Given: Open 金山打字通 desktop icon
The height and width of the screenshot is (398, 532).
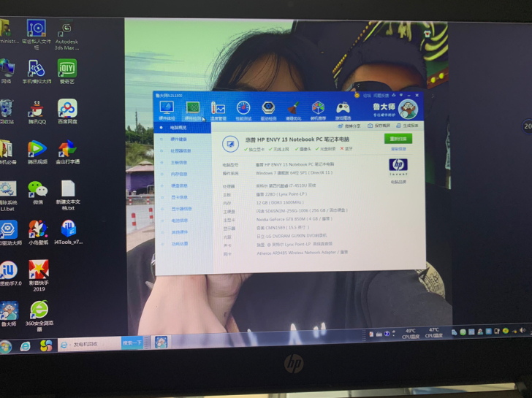Looking at the screenshot, I should (x=67, y=152).
